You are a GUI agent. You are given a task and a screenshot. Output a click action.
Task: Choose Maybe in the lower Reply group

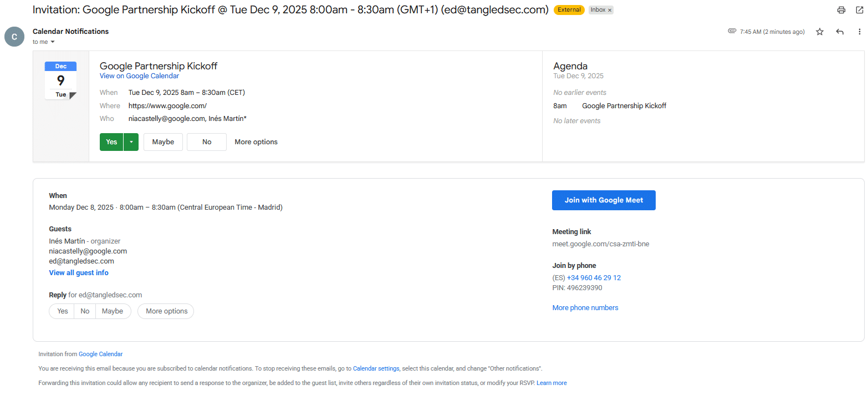pos(113,311)
